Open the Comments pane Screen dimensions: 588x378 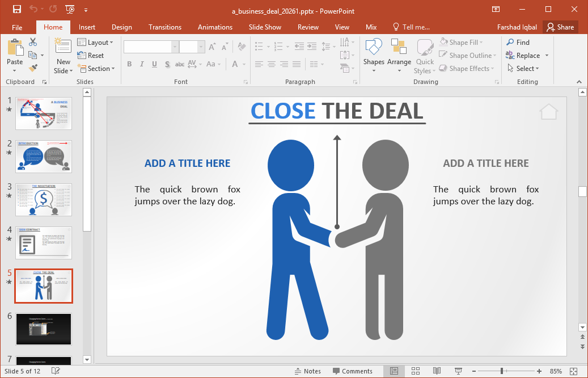click(353, 371)
